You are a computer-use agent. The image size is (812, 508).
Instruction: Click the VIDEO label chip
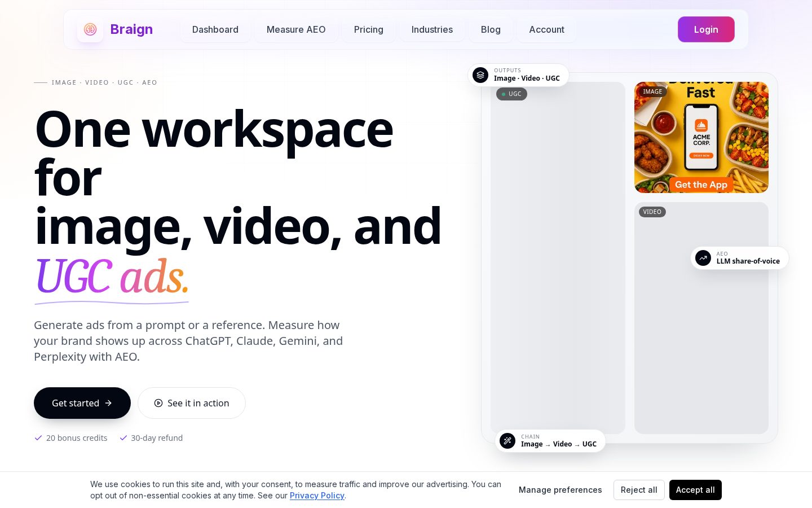point(652,212)
